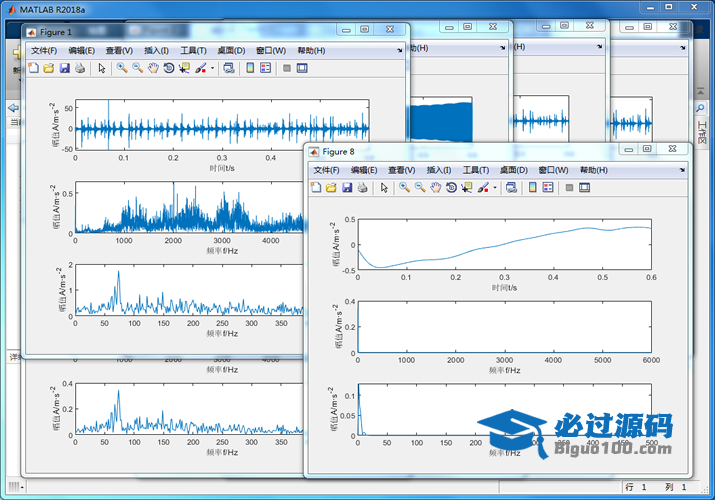Open 桌面(D) menu in Figure 8
Viewport: 715px width, 500px height.
coord(514,170)
